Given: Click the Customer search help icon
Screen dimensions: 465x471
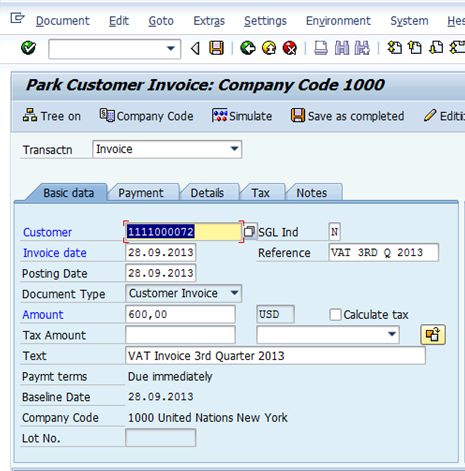Looking at the screenshot, I should tap(249, 231).
